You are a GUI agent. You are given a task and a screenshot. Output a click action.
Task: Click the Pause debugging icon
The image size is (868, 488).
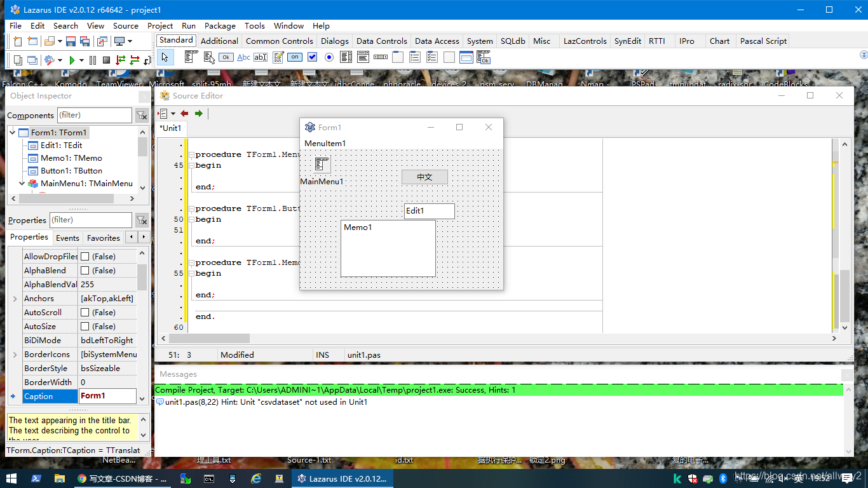[93, 60]
